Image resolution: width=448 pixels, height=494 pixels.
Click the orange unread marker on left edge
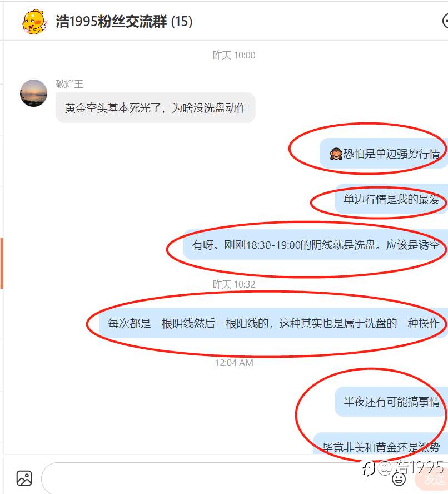pos(2,263)
